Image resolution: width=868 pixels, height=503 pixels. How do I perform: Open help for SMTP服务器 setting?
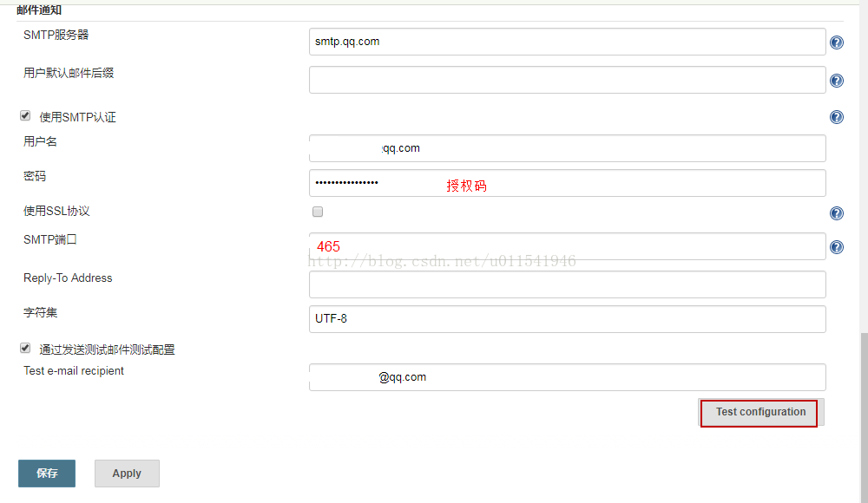click(836, 41)
